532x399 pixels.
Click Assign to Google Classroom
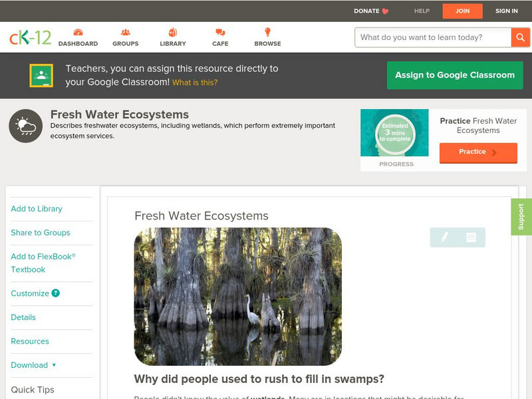click(454, 74)
